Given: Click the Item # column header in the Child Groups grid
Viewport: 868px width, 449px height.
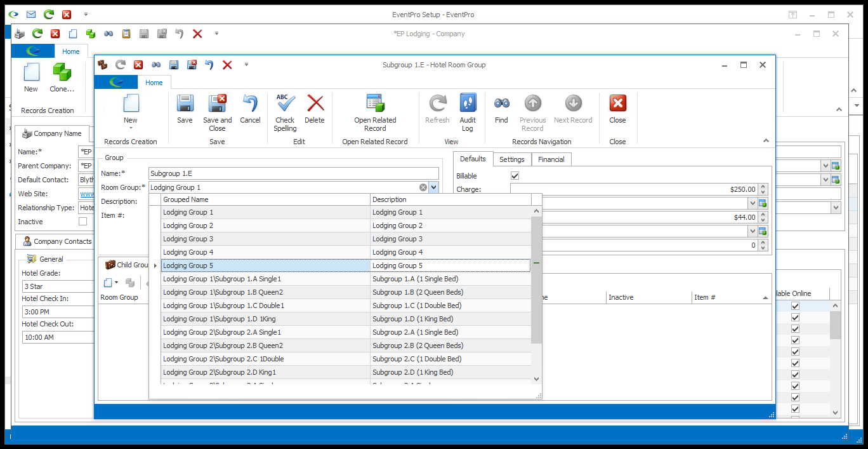Looking at the screenshot, I should coord(731,297).
